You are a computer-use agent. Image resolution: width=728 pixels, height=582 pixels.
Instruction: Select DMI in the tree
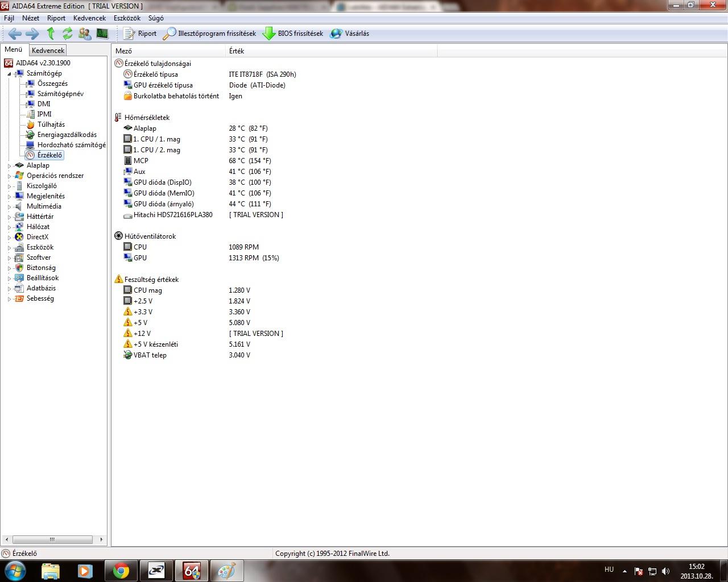click(44, 104)
